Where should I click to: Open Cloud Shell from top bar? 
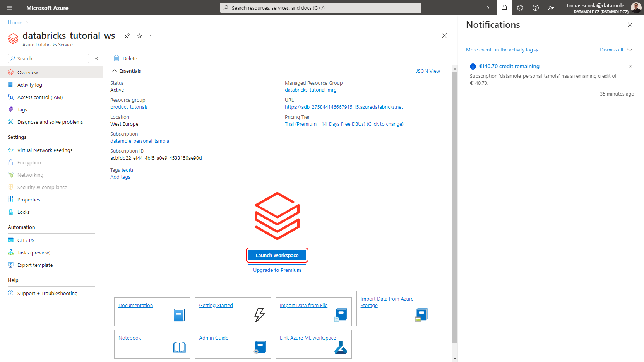click(489, 8)
